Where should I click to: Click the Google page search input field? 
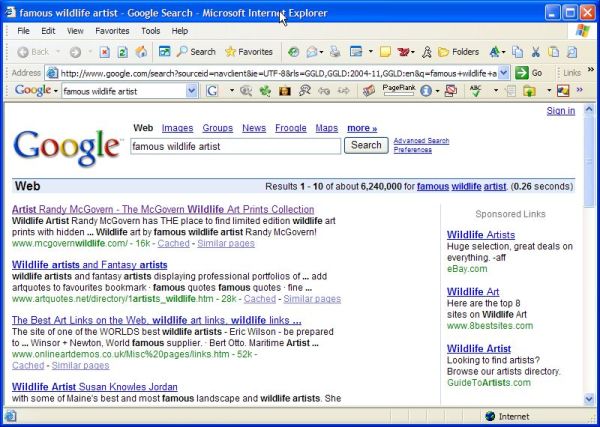tap(235, 146)
